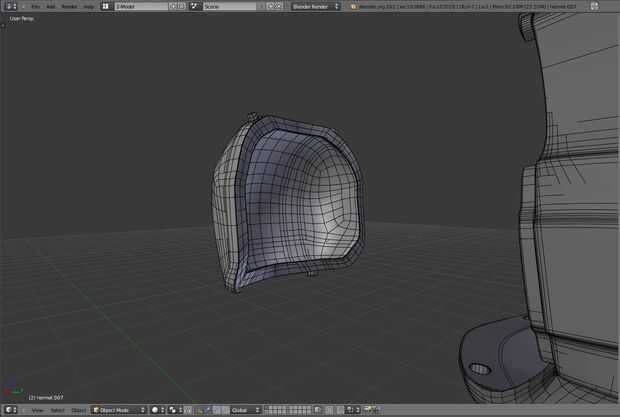Click the scene browse icon
This screenshot has height=417, width=620.
click(195, 6)
